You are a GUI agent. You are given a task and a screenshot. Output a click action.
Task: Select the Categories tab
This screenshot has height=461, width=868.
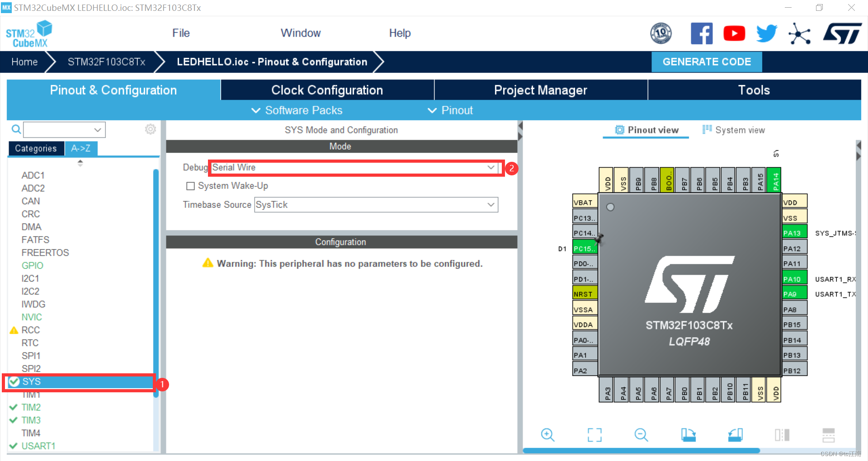pyautogui.click(x=36, y=148)
